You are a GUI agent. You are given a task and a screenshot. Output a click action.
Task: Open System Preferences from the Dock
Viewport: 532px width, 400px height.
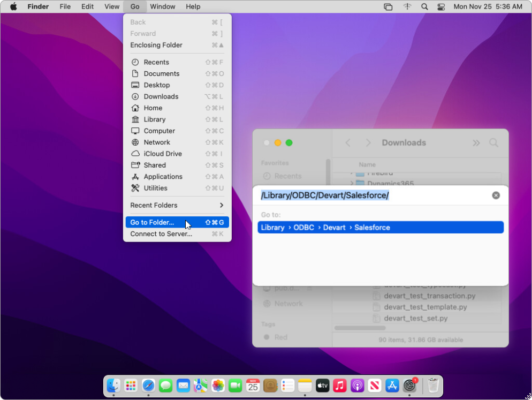(x=410, y=386)
